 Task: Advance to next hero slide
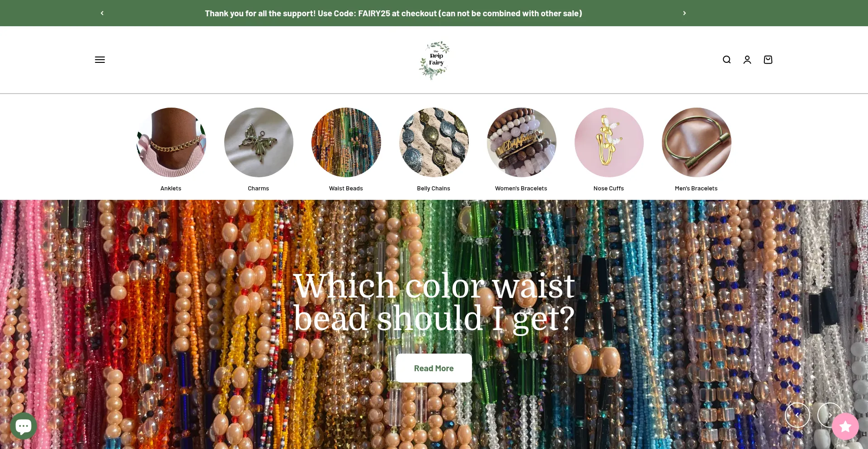pos(830,415)
